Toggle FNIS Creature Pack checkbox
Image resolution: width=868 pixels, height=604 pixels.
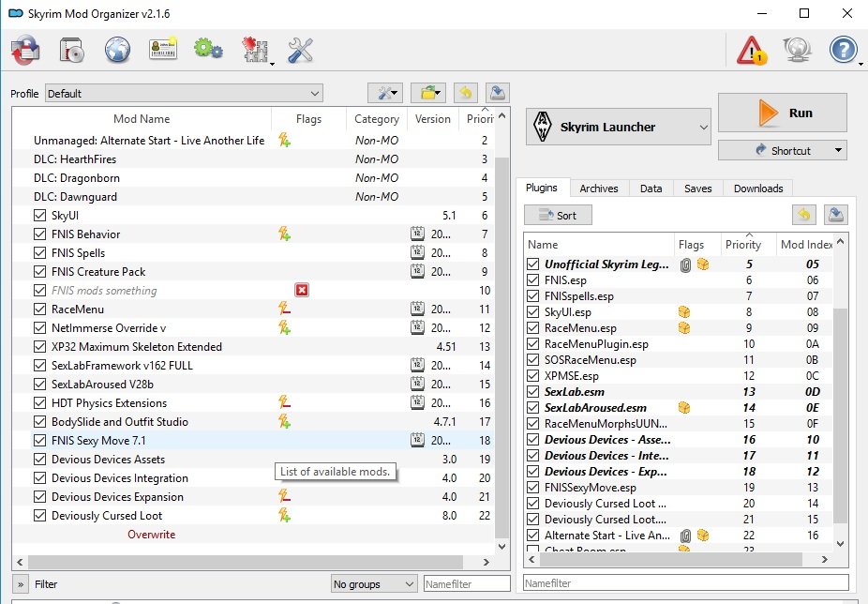(40, 272)
